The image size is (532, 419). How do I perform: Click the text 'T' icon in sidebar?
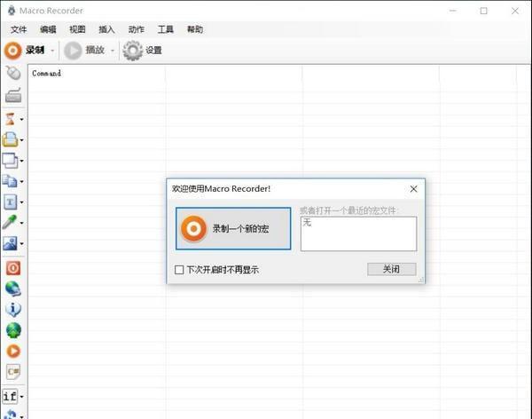(10, 202)
